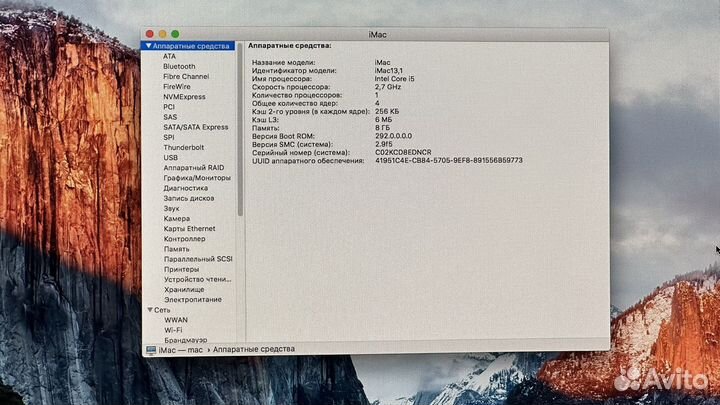
Task: Open the Fibre Channel entry
Action: point(186,76)
